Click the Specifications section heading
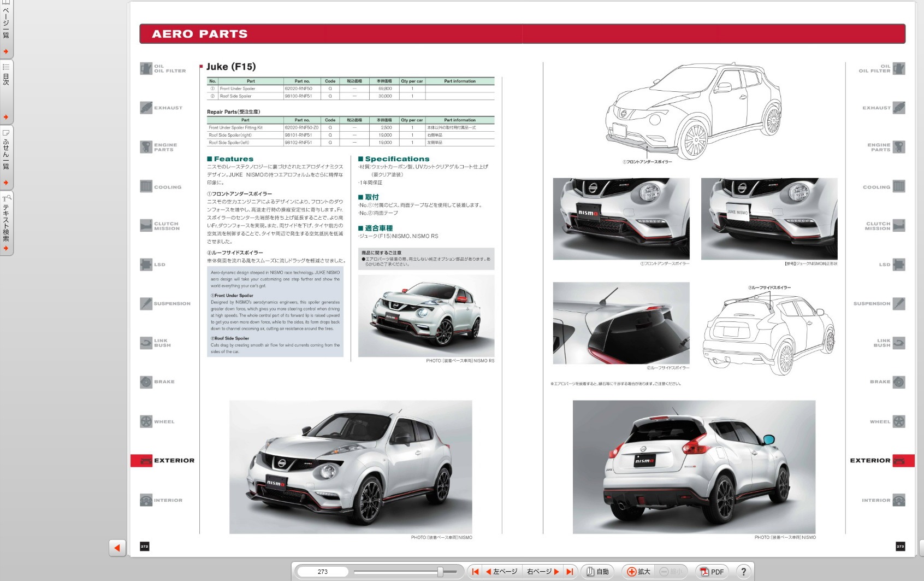The width and height of the screenshot is (924, 581). 394,159
